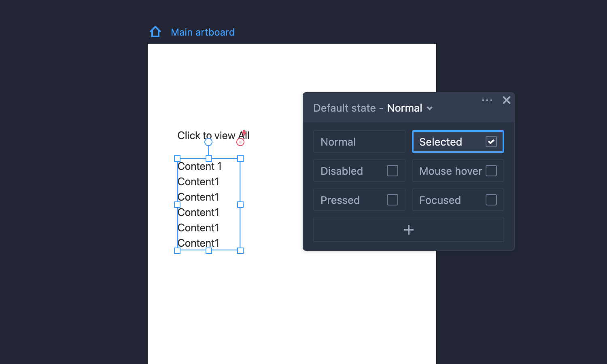Image resolution: width=607 pixels, height=364 pixels.
Task: Click the Selected state label
Action: (x=441, y=142)
